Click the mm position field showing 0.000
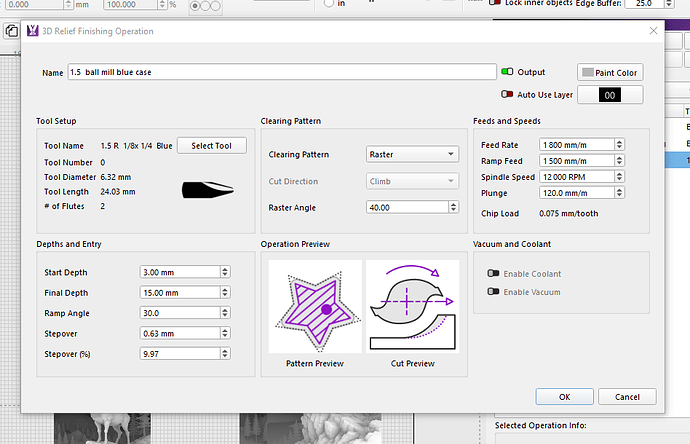690x444 pixels. click(x=34, y=4)
